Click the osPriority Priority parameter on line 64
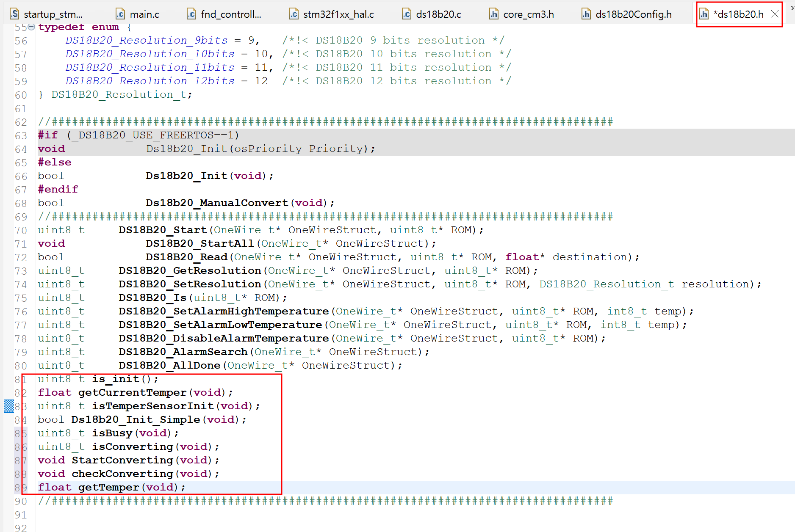 coord(299,149)
